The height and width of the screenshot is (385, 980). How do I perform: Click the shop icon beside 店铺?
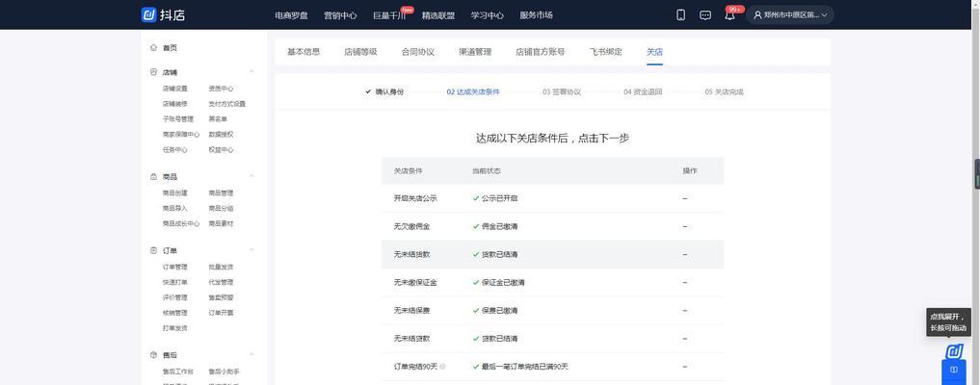tap(154, 72)
